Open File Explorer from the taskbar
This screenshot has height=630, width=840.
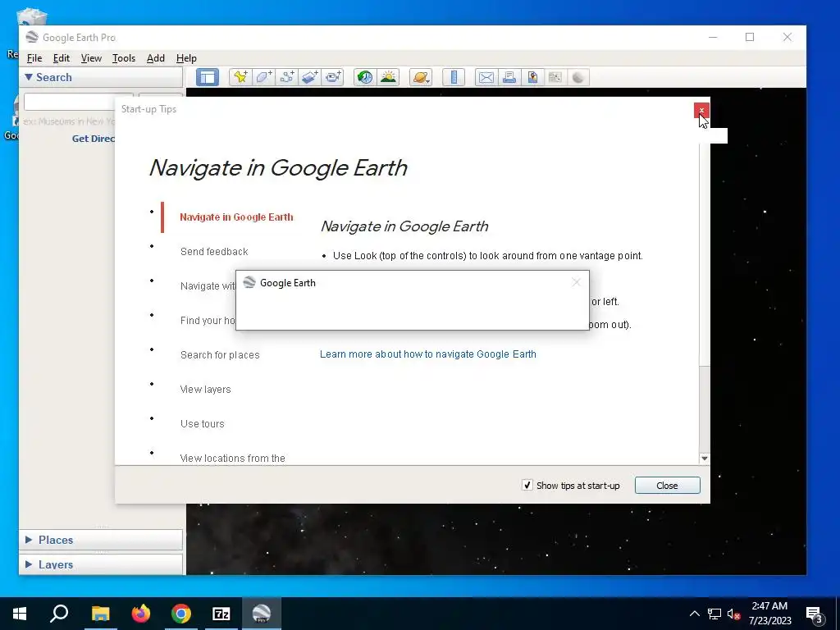100,614
